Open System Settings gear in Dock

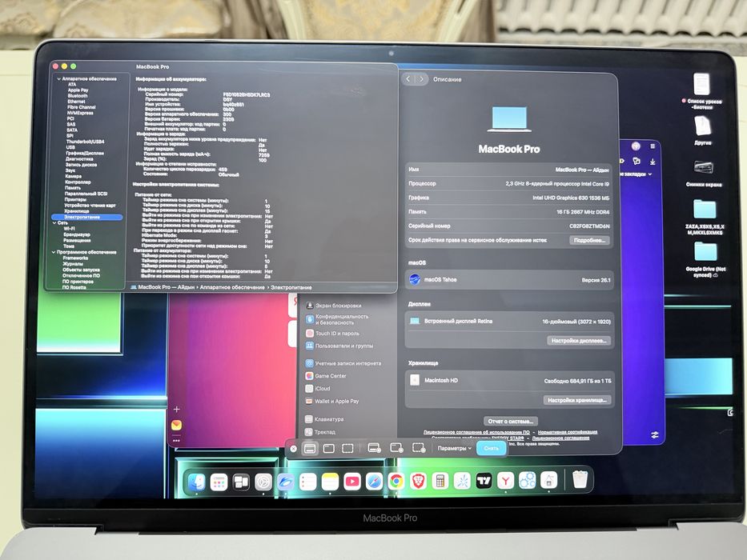263,482
